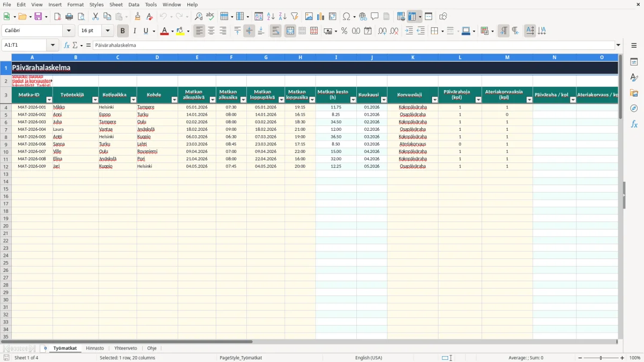Toggle Freeze Rows and Columns
Viewport: 644px width, 362px height.
(412, 16)
